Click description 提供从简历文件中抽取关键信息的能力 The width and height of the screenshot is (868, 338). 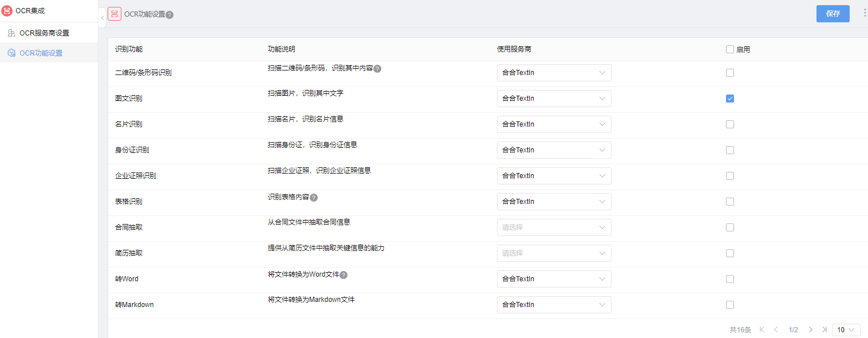point(326,248)
